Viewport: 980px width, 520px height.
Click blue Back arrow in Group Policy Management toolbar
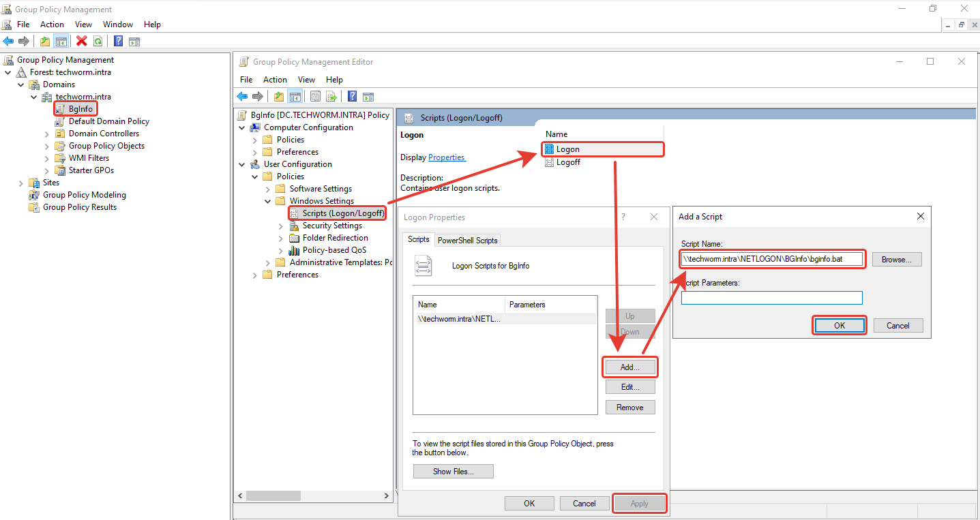pyautogui.click(x=8, y=41)
